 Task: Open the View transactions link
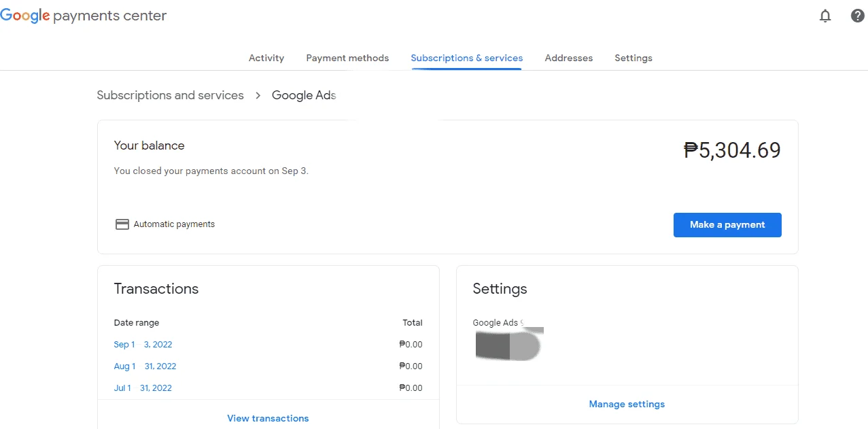[x=268, y=418]
